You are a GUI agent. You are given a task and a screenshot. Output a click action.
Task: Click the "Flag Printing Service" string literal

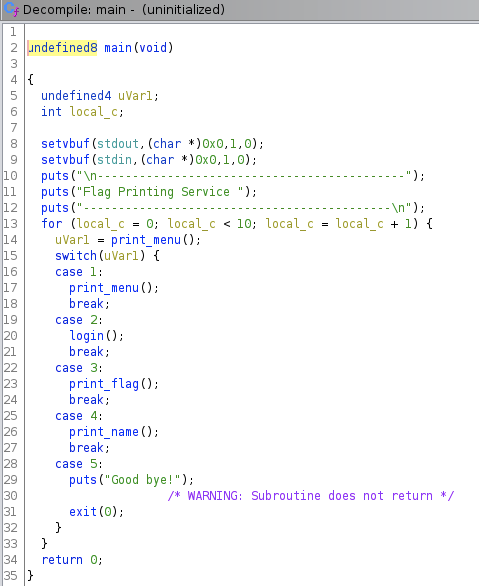point(160,192)
